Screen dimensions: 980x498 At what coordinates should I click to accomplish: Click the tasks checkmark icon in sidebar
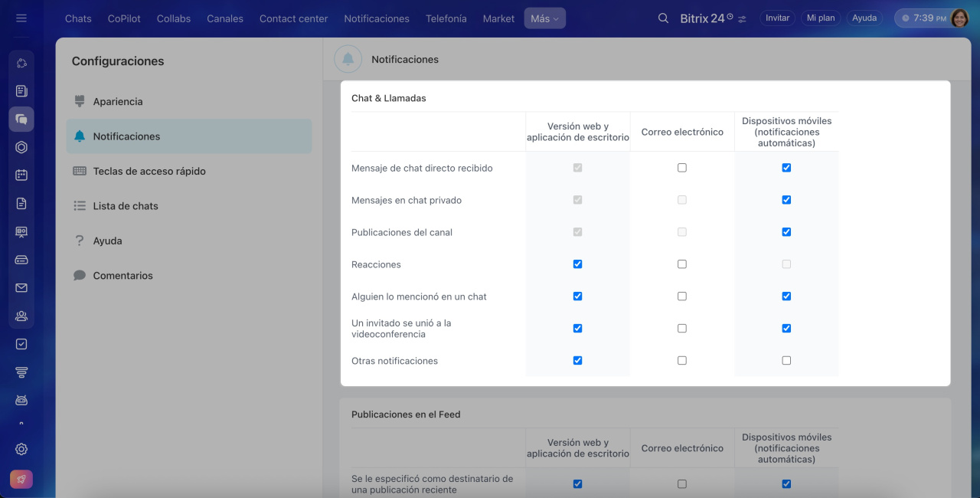coord(21,344)
